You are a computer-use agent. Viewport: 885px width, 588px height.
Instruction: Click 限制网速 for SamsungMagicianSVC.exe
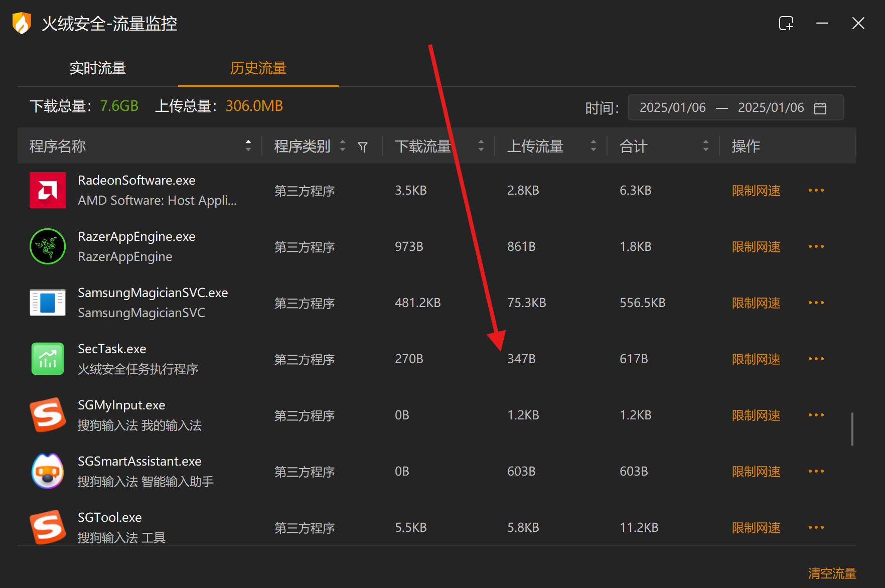coord(756,303)
